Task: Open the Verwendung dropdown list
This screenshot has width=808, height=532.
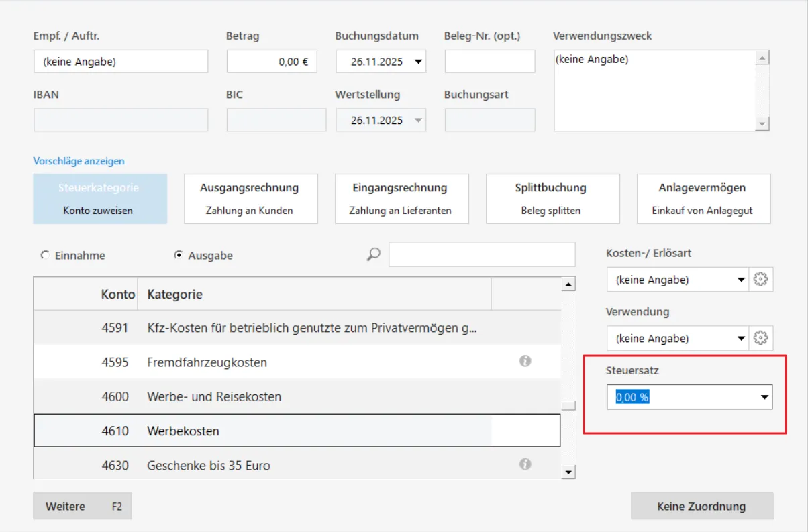Action: tap(741, 338)
